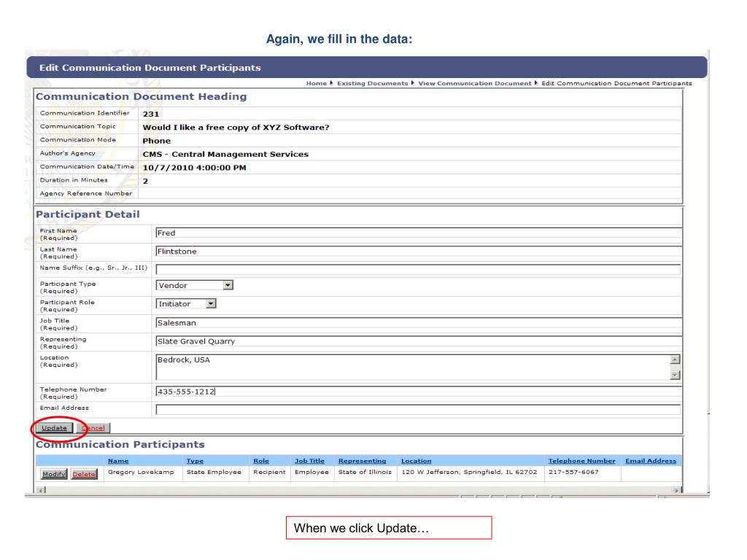Click into the First Name field
This screenshot has height=560, width=747.
point(418,233)
